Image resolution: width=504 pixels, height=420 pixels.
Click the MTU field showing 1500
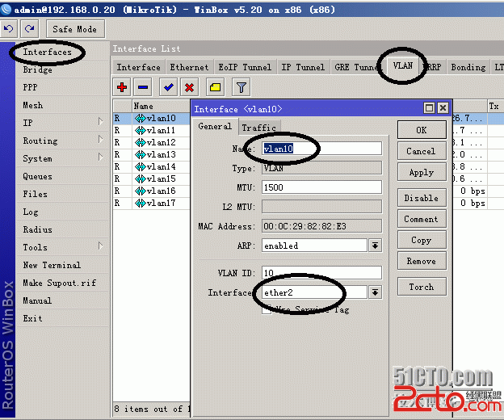pyautogui.click(x=321, y=187)
